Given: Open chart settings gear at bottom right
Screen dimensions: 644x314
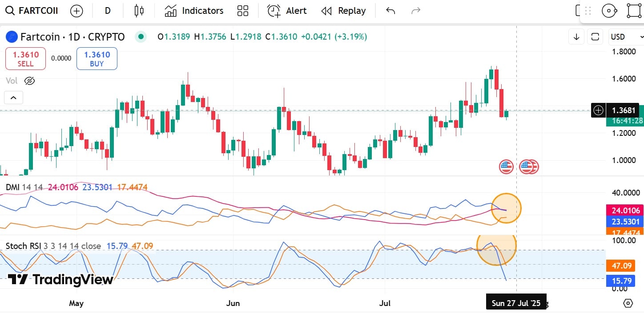Looking at the screenshot, I should click(x=628, y=303).
